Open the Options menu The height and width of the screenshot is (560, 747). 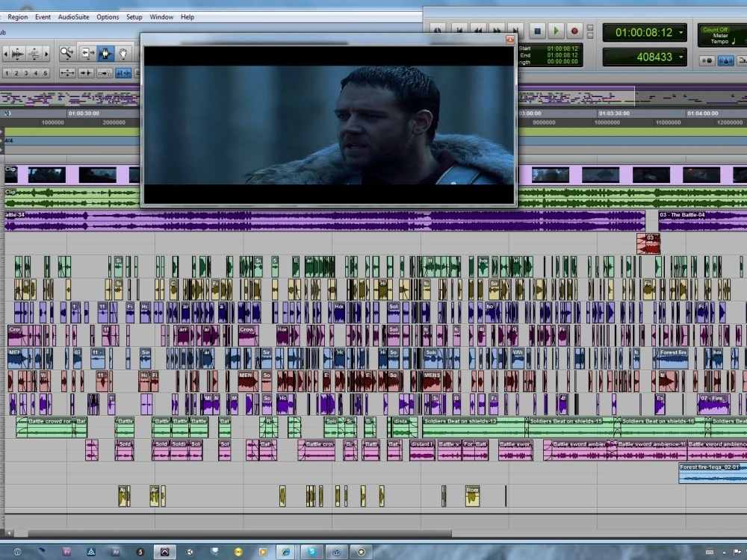[x=108, y=16]
